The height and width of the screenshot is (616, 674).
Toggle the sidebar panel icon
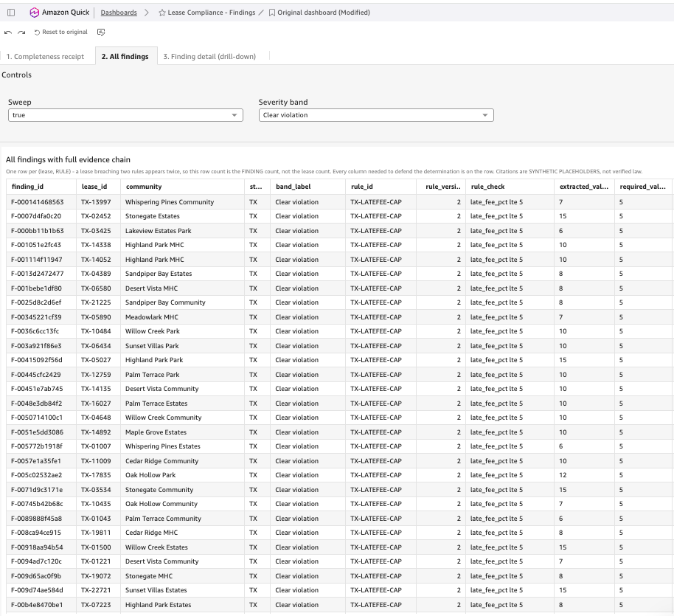coord(11,13)
